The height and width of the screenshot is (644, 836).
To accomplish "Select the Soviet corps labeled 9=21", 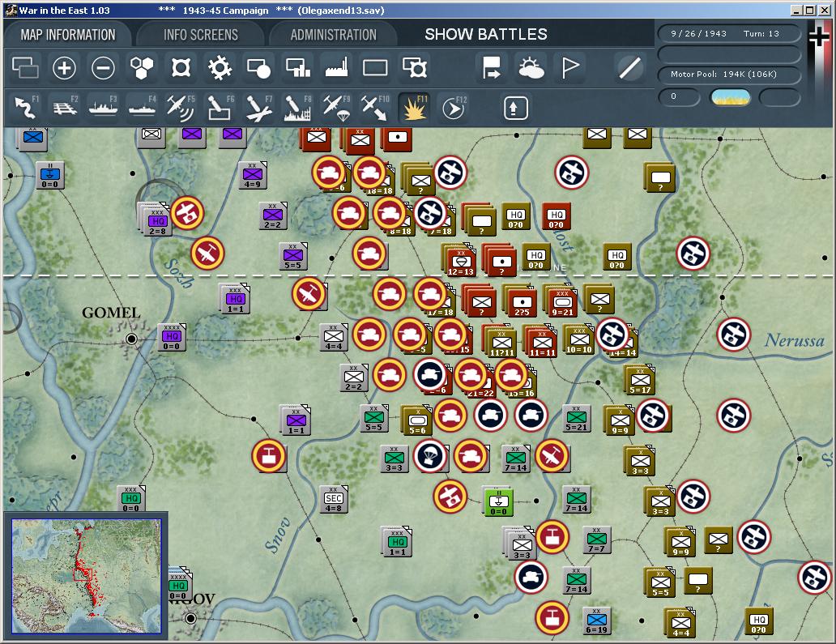I will click(x=561, y=301).
